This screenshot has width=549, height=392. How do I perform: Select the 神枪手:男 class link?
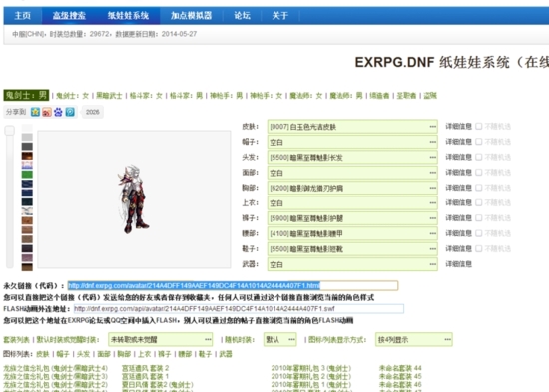[x=226, y=96]
